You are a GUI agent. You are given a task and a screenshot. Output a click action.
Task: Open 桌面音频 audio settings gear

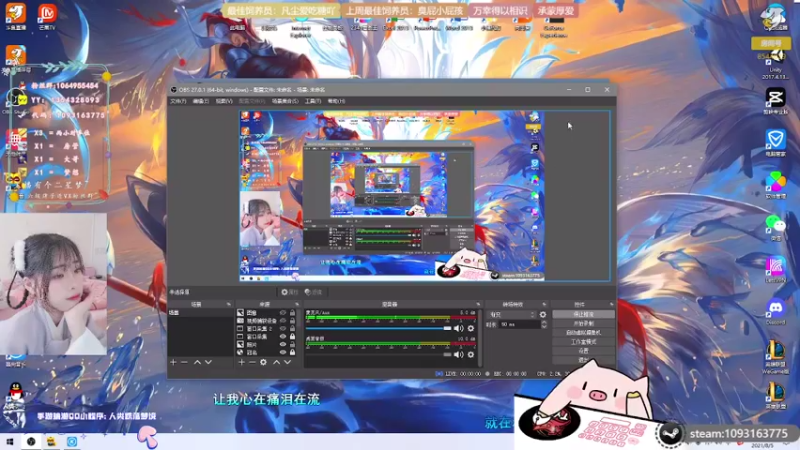[471, 354]
